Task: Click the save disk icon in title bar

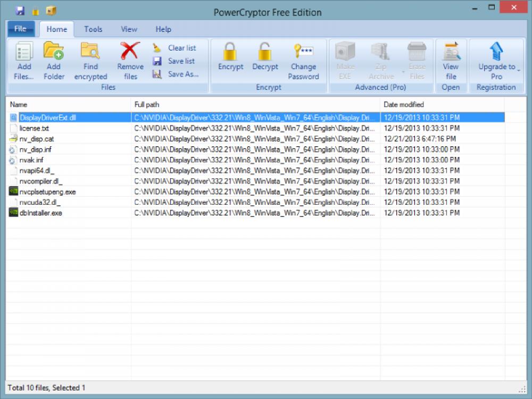Action: point(20,10)
